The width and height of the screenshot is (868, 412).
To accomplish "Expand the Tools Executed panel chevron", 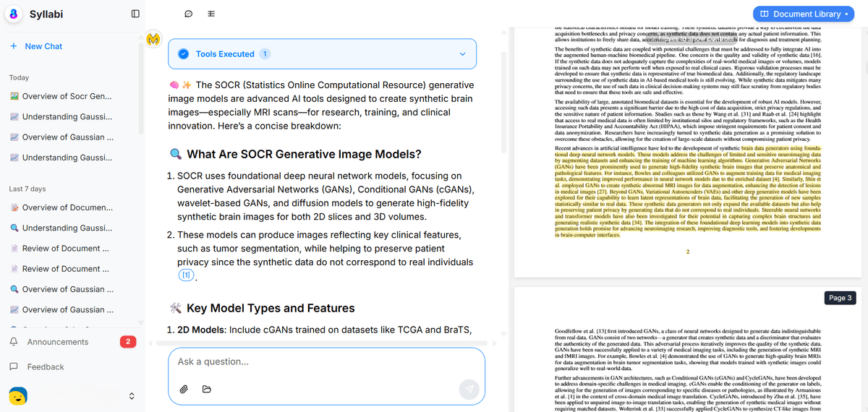I will (462, 54).
